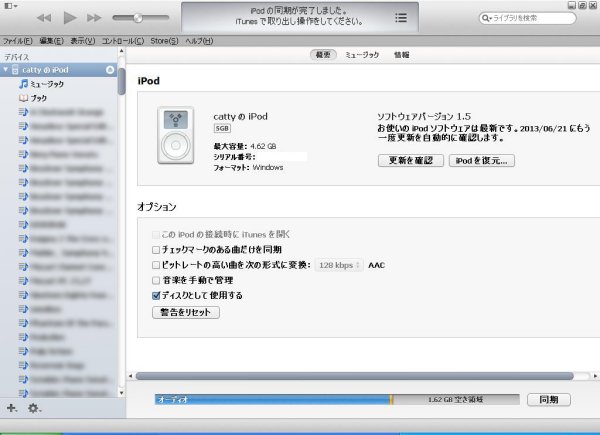Eject catty の iPod using eject icon
The height and width of the screenshot is (435, 600).
[x=110, y=70]
